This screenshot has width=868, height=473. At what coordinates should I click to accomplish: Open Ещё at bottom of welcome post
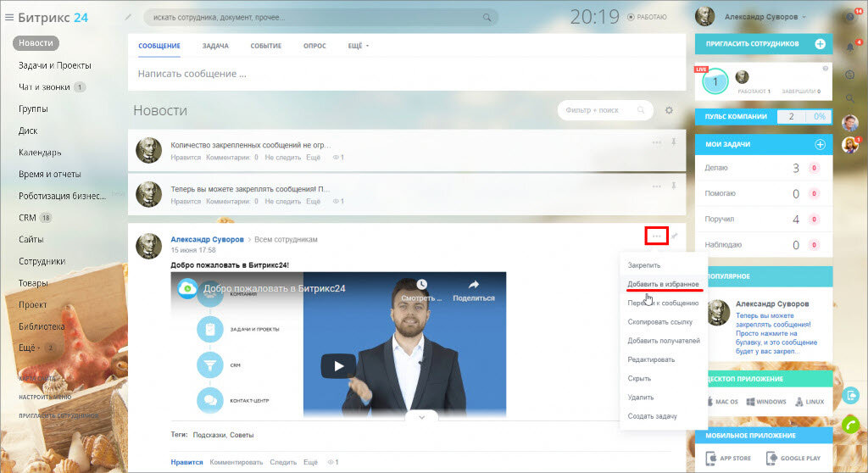(310, 462)
